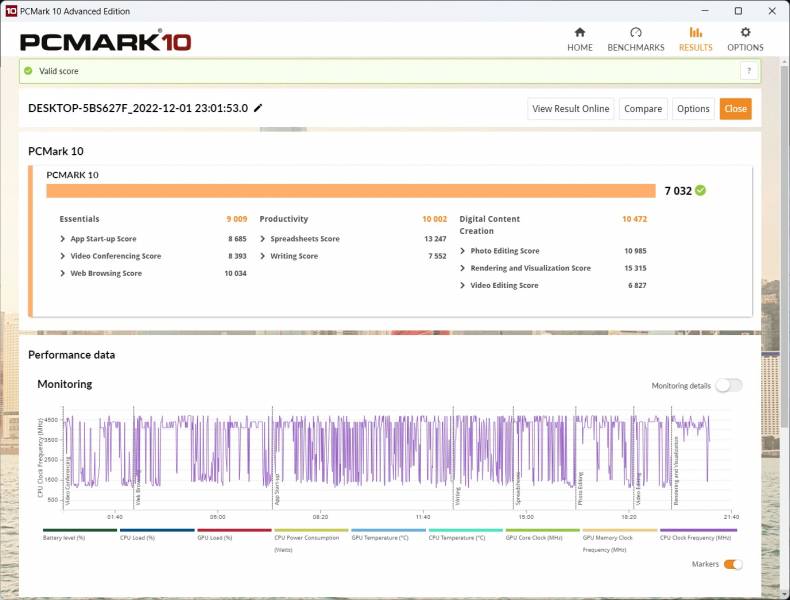Click the Compare button
This screenshot has width=790, height=600.
point(643,109)
